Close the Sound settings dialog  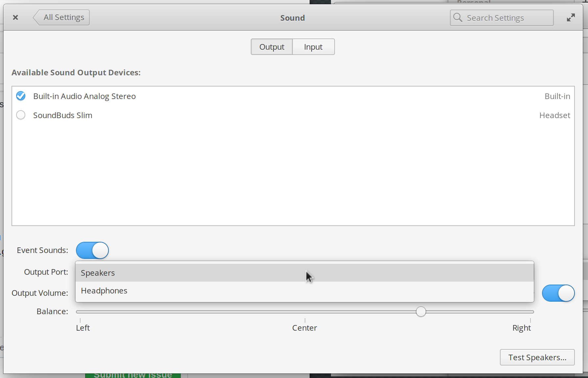click(15, 17)
